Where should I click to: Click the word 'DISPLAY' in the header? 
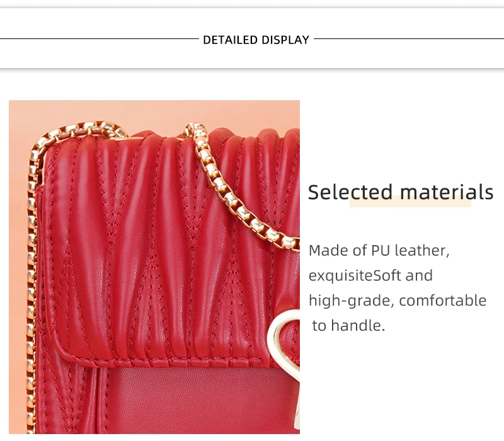click(x=285, y=40)
